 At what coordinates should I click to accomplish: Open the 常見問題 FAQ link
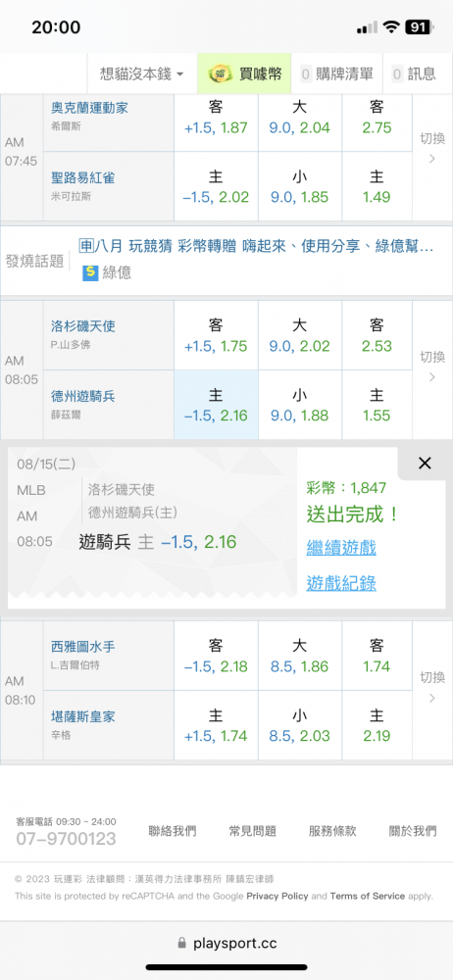tap(252, 831)
